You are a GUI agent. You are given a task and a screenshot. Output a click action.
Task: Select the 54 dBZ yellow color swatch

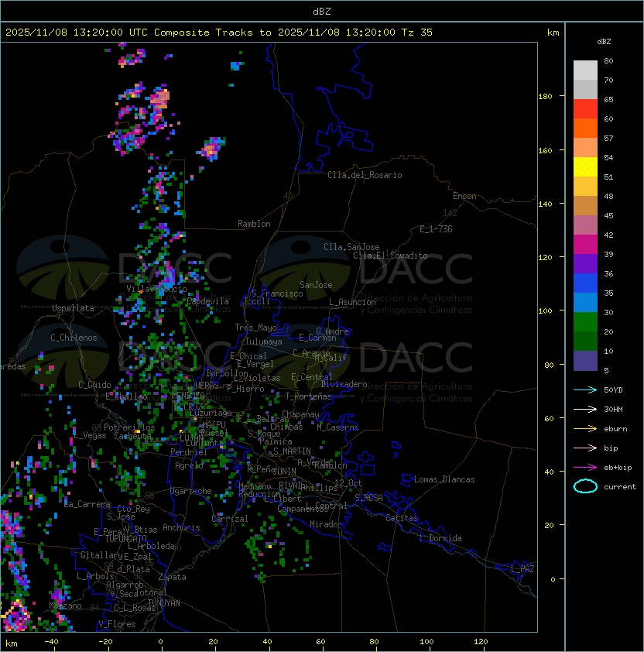point(585,166)
